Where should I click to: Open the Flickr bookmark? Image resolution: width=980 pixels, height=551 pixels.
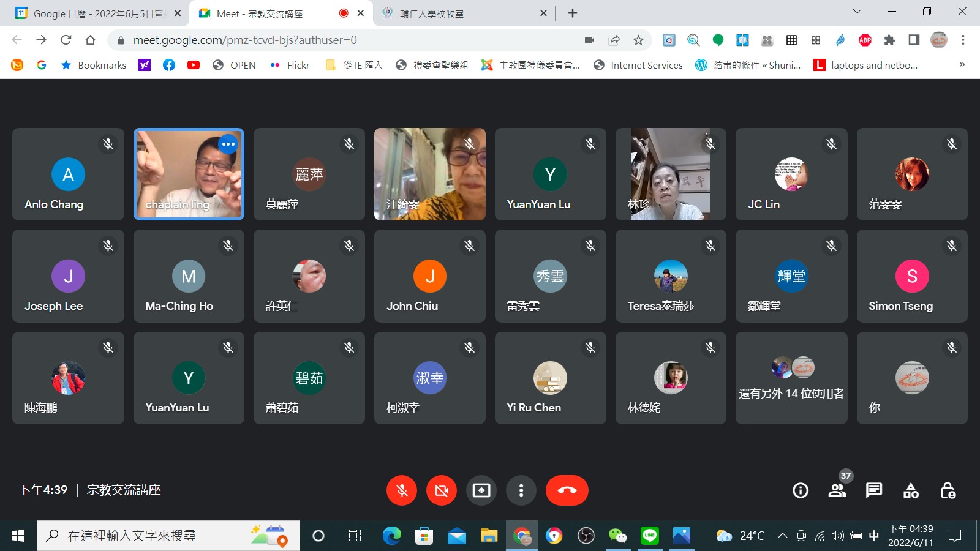point(290,65)
